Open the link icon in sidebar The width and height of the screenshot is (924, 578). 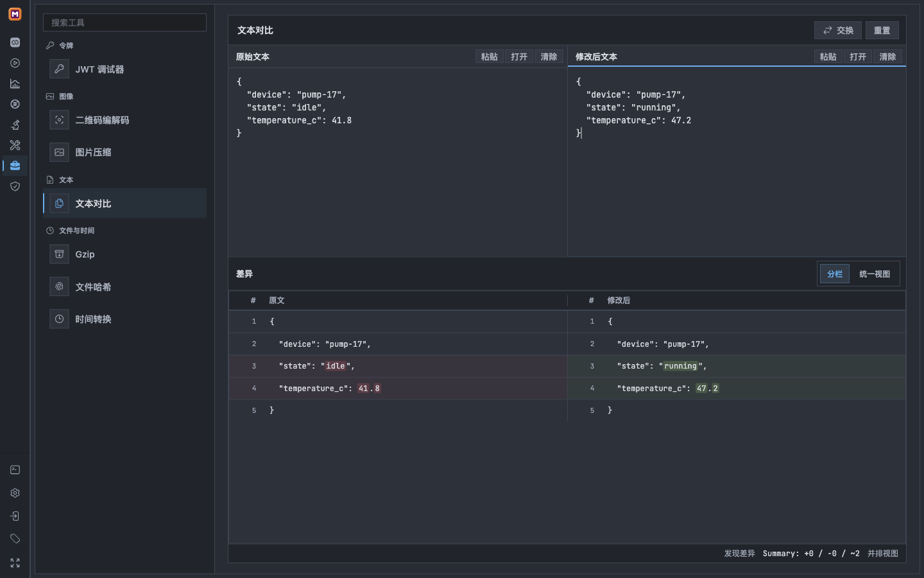(15, 42)
